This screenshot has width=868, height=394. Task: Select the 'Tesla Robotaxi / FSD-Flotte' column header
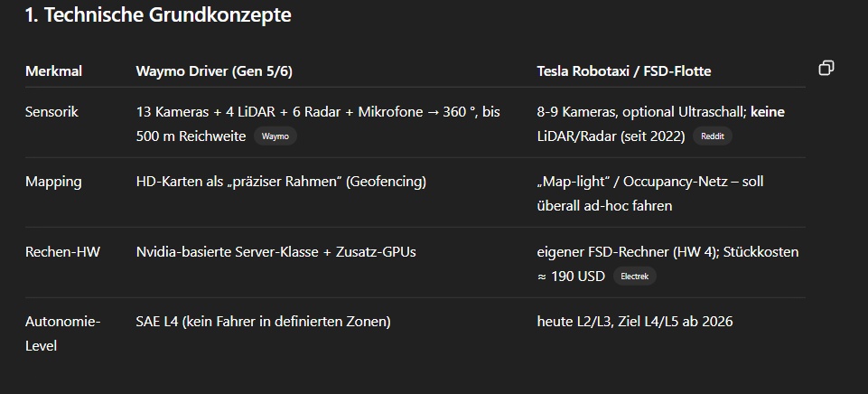624,70
